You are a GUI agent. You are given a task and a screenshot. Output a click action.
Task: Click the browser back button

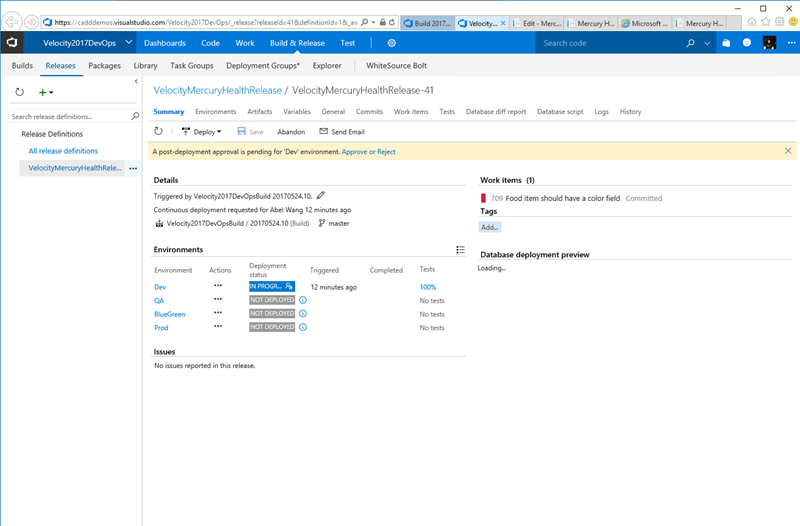point(12,22)
